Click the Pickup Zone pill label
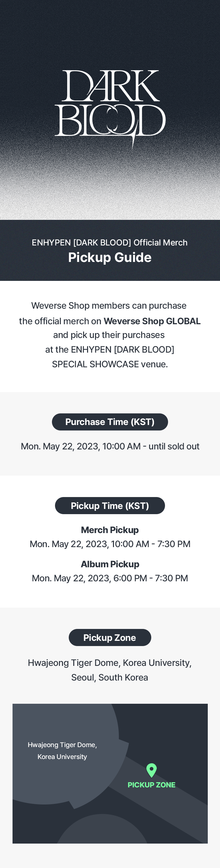The height and width of the screenshot is (868, 220). point(110,637)
